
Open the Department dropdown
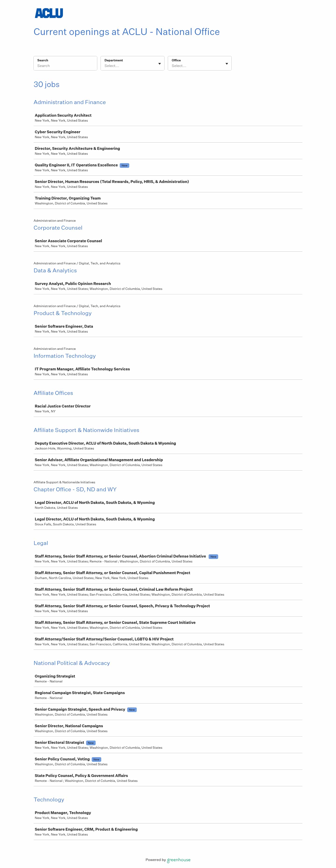(132, 63)
